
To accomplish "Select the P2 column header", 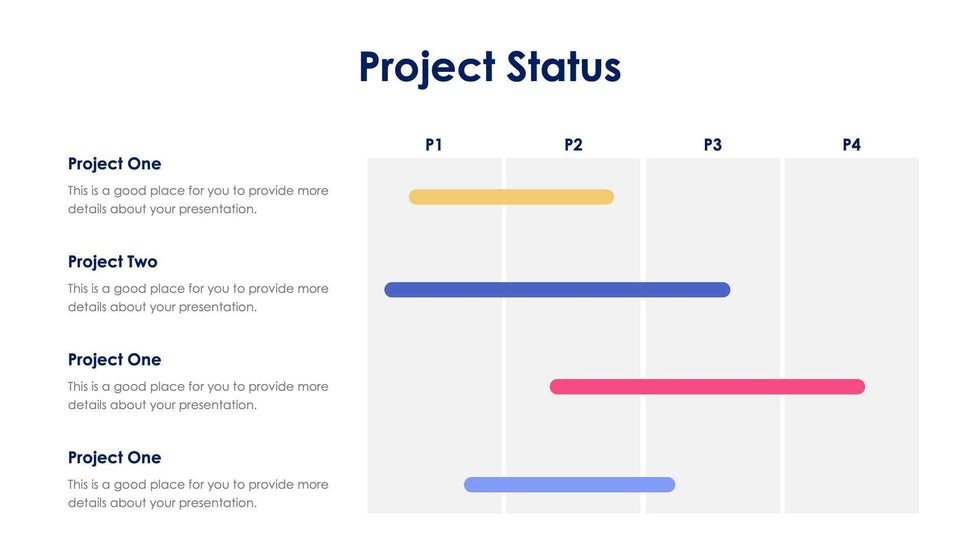I will point(573,145).
